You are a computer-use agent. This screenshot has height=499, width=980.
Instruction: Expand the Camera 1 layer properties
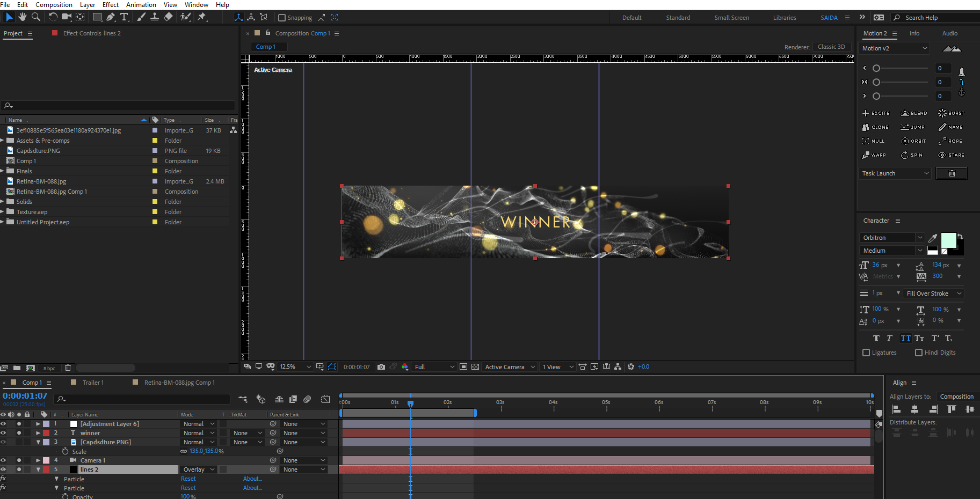tap(38, 460)
